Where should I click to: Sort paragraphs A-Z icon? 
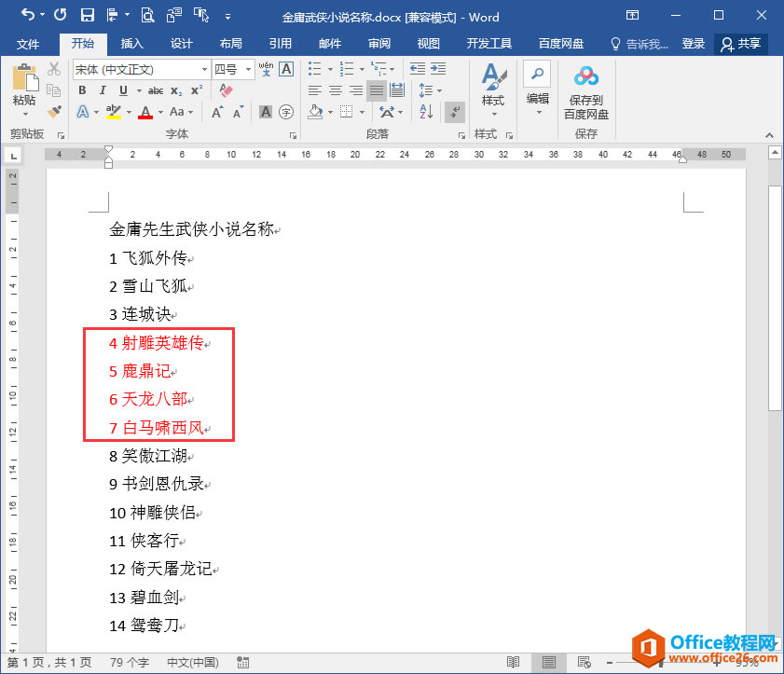click(426, 112)
